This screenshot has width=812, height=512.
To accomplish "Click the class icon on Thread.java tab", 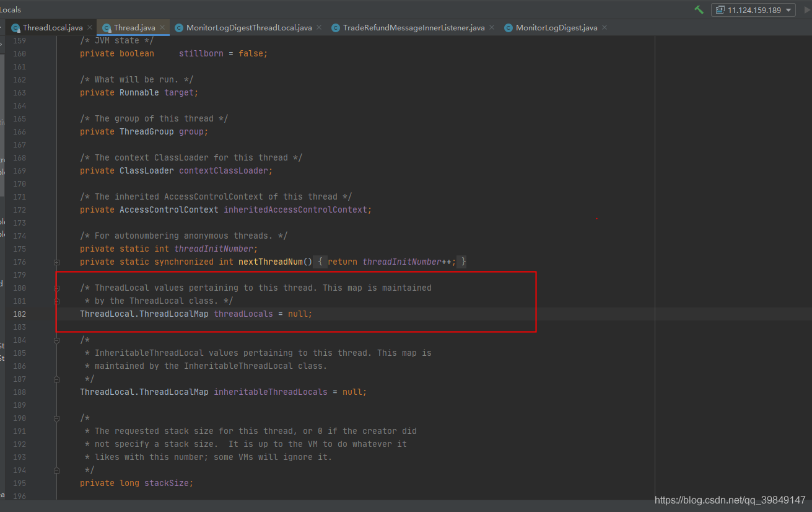I will [x=107, y=28].
